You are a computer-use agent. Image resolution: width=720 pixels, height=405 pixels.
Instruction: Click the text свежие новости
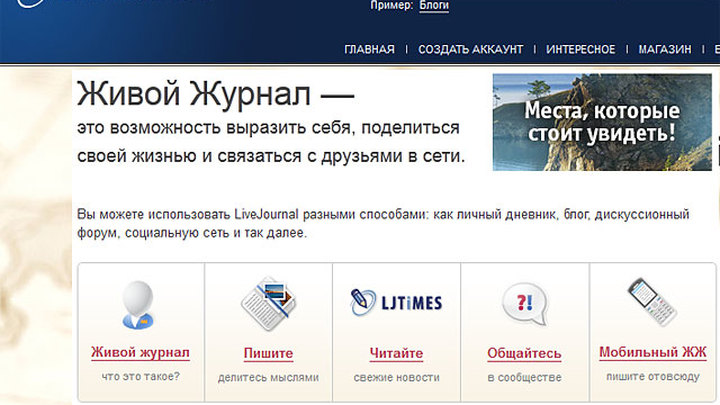click(x=396, y=377)
